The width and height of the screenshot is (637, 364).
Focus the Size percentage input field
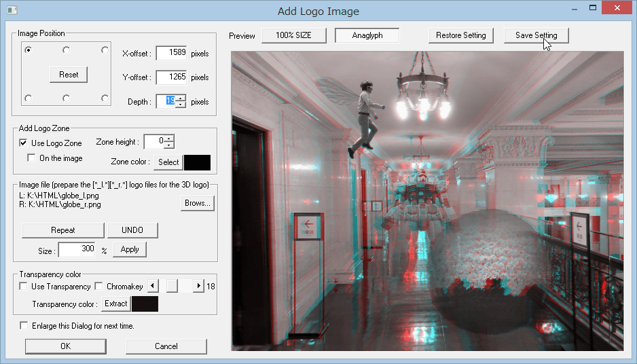(x=77, y=249)
